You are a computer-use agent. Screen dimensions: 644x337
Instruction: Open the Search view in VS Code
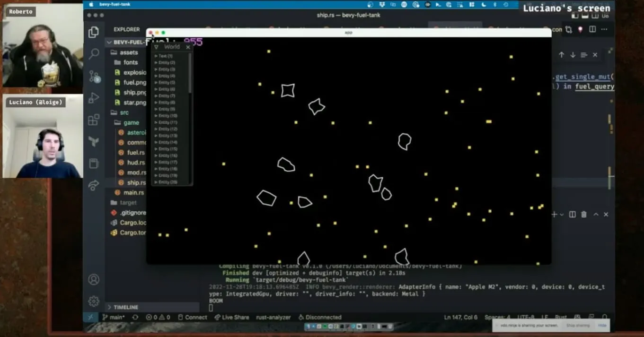click(94, 53)
